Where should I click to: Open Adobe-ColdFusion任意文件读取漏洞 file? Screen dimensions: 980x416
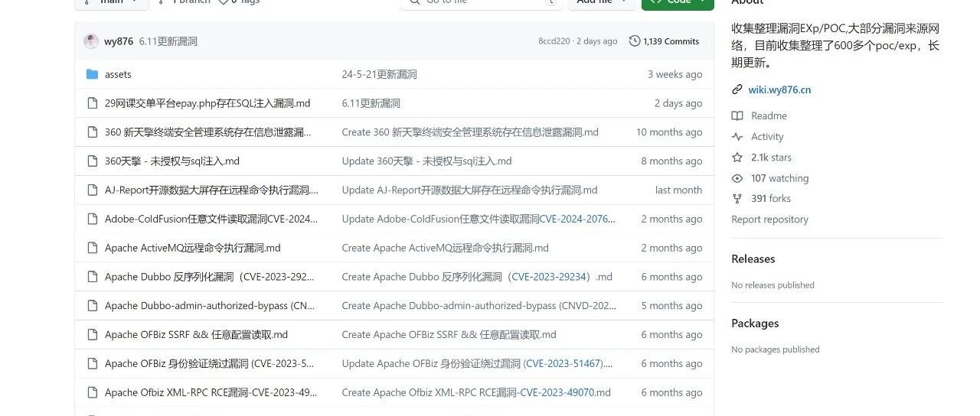[x=211, y=219]
